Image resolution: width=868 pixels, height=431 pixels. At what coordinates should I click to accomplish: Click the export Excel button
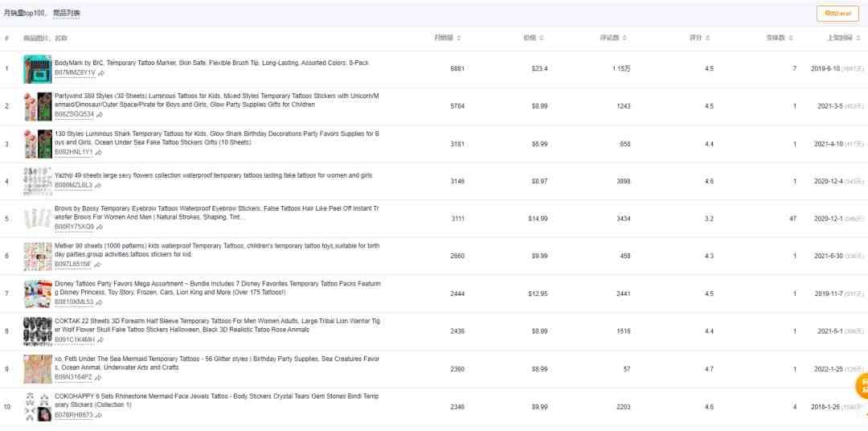click(x=837, y=13)
